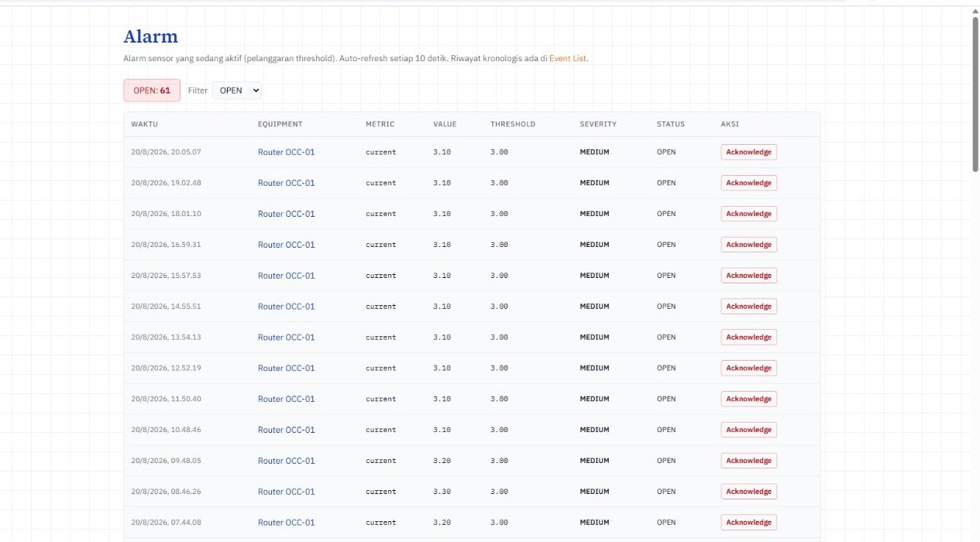980x542 pixels.
Task: Acknowledge the 16.59.31 alarm
Action: tap(748, 245)
